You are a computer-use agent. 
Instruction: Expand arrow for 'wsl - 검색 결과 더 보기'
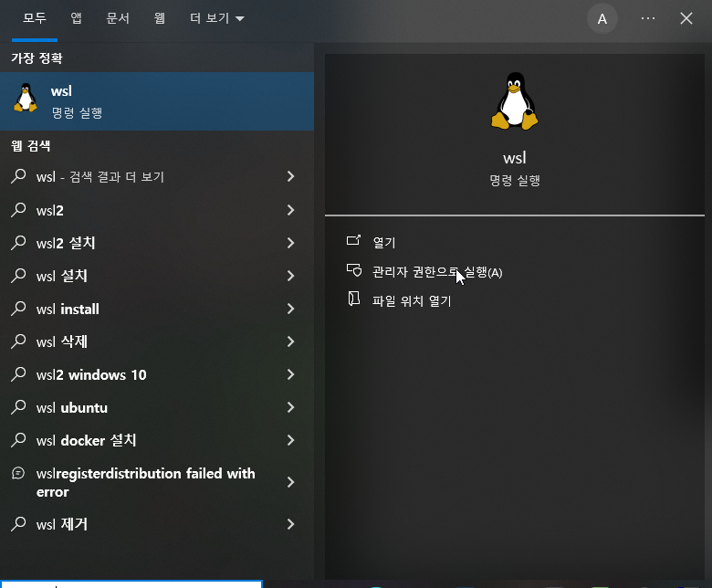point(290,176)
